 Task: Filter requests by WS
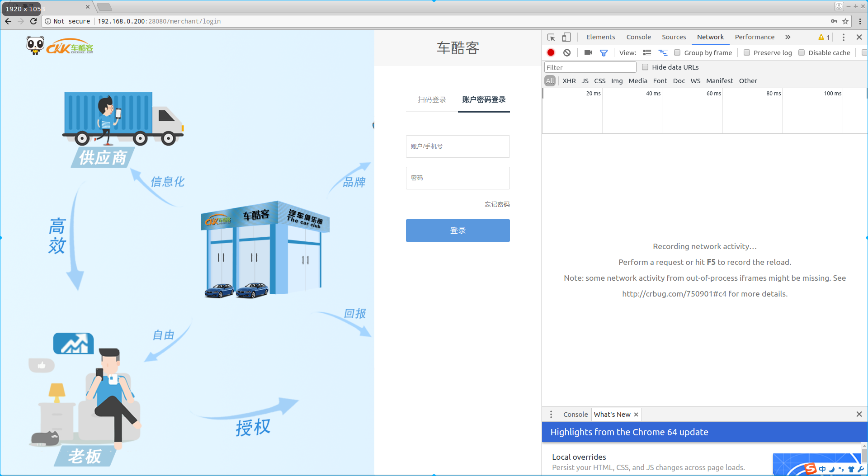pyautogui.click(x=695, y=81)
